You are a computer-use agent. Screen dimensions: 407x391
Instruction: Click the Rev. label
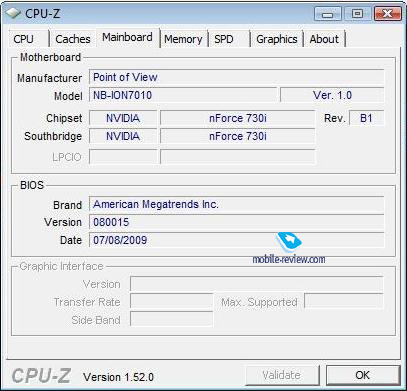coord(335,118)
